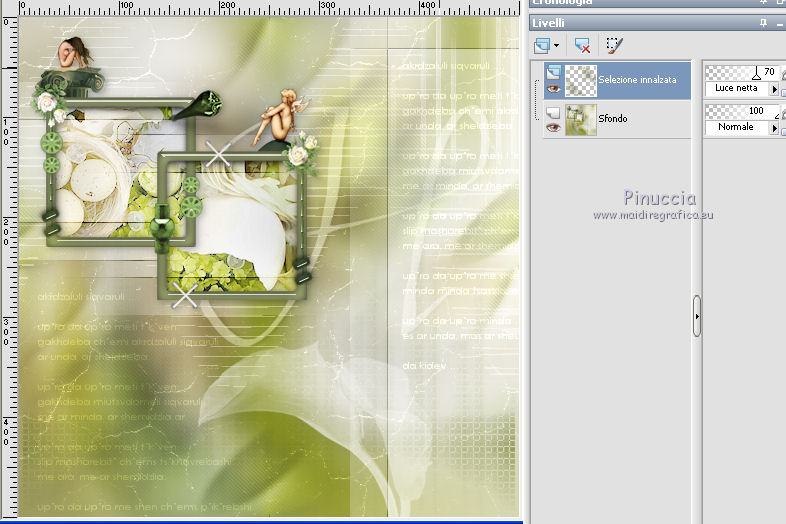Click the Selezione innalzata layer thumbnail
This screenshot has width=786, height=524.
pos(581,80)
